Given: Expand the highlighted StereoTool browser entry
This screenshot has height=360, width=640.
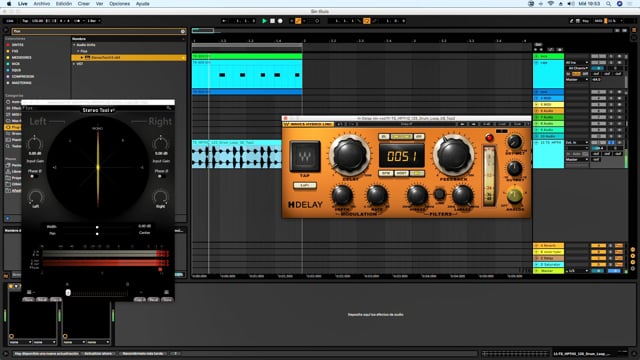Looking at the screenshot, I should click(82, 58).
